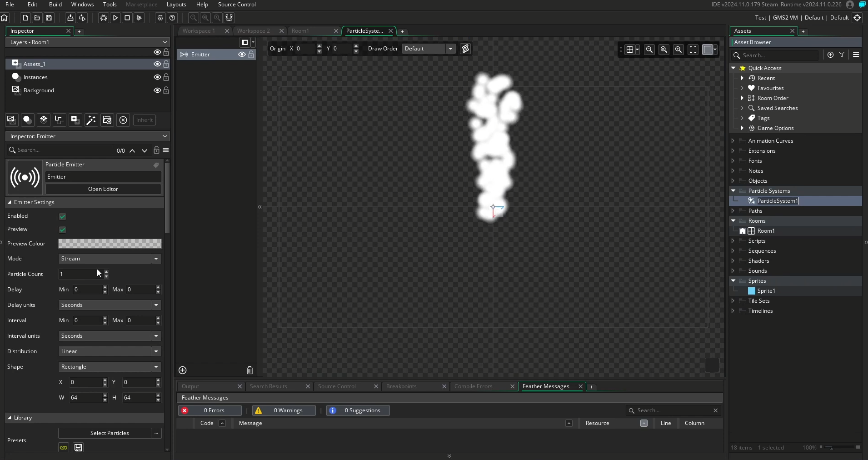
Task: Open the Start Page home icon
Action: click(5, 18)
